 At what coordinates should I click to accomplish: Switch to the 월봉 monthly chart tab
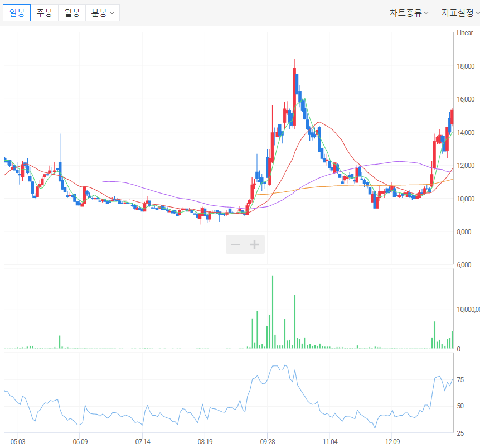point(72,13)
